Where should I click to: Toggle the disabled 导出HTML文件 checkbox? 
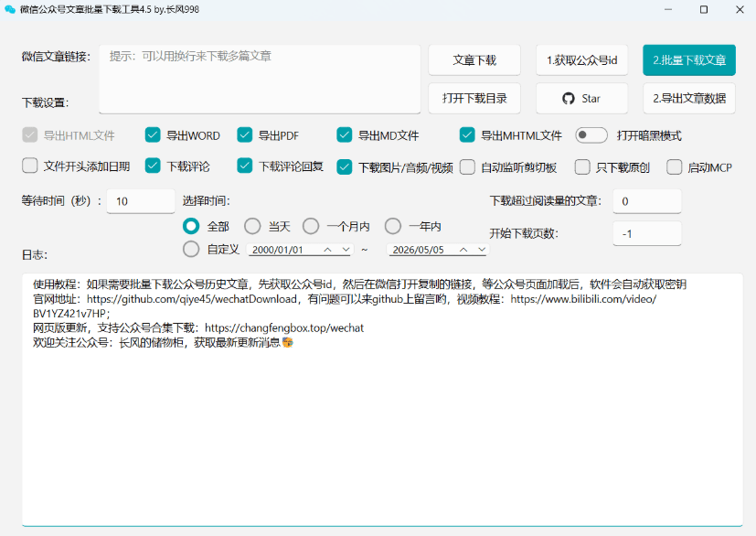[x=30, y=135]
